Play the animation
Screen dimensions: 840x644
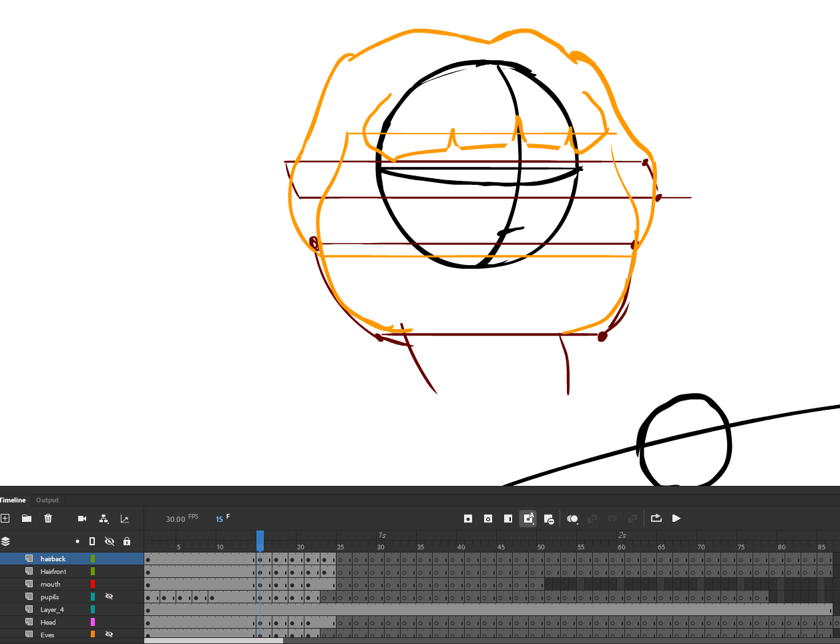(x=676, y=519)
